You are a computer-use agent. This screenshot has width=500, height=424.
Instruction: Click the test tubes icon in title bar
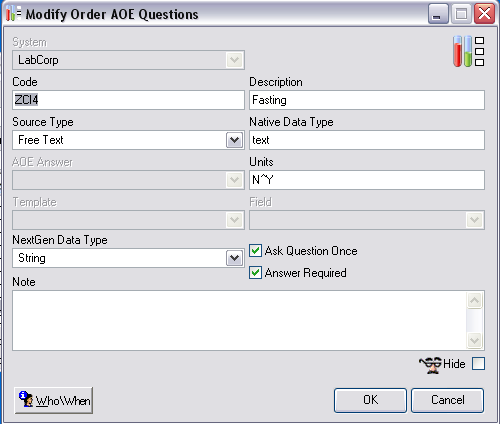(x=13, y=13)
